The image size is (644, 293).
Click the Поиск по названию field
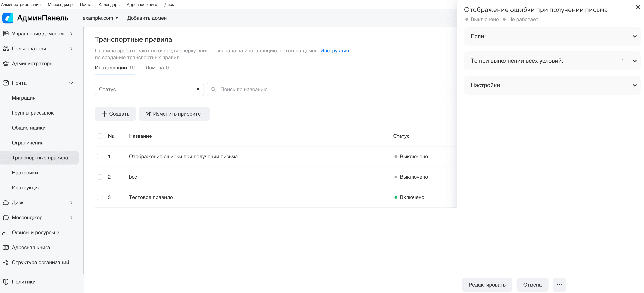tap(332, 89)
